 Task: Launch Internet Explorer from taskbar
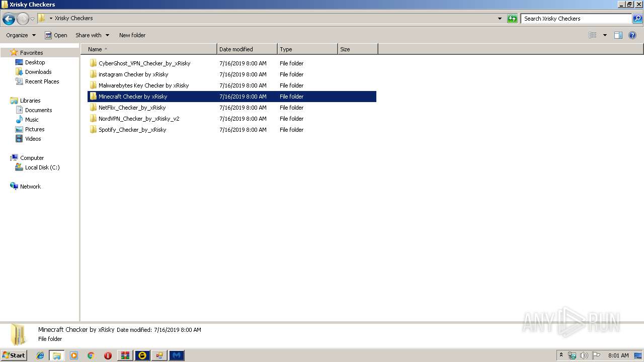tap(40, 355)
